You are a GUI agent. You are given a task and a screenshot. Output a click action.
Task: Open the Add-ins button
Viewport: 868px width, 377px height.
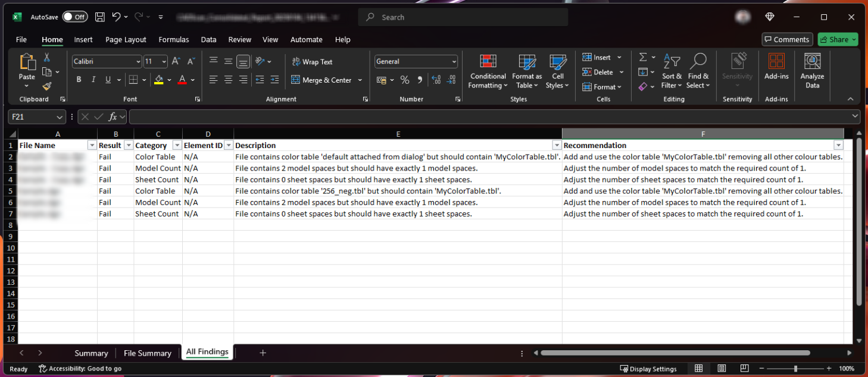click(776, 67)
